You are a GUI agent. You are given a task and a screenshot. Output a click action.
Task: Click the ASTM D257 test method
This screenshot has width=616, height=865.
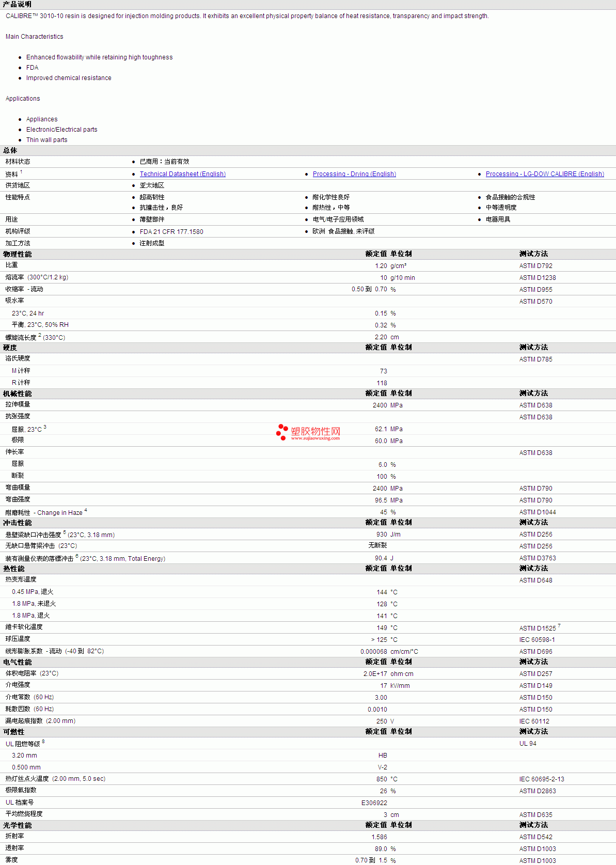(x=535, y=674)
